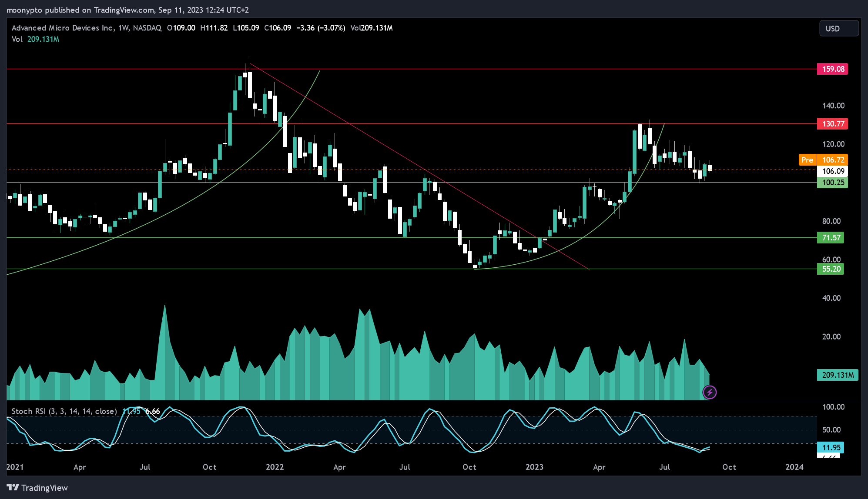Click the USD currency button
This screenshot has width=868, height=499.
839,28
